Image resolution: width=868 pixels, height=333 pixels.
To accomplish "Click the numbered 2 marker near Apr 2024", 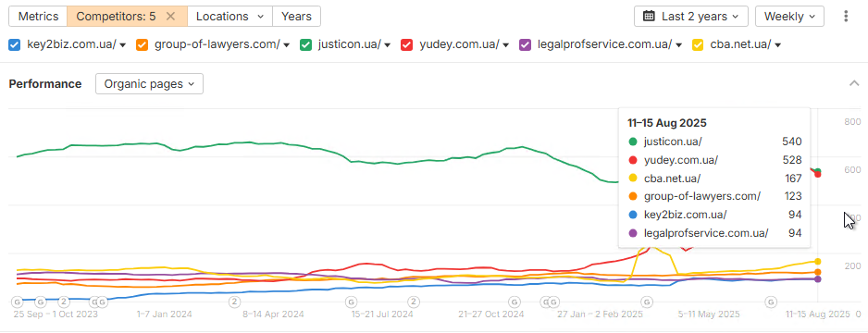I will [x=235, y=302].
